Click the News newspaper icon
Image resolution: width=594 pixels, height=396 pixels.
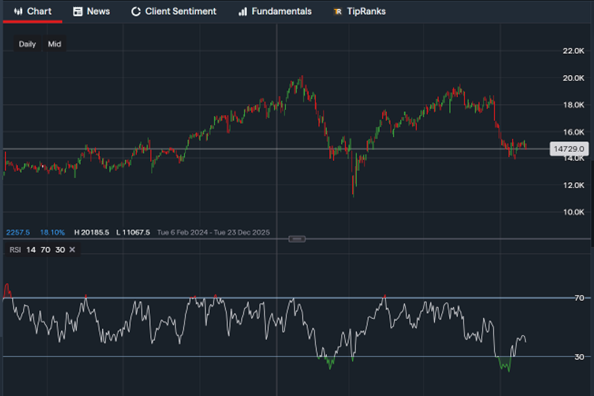(x=78, y=12)
